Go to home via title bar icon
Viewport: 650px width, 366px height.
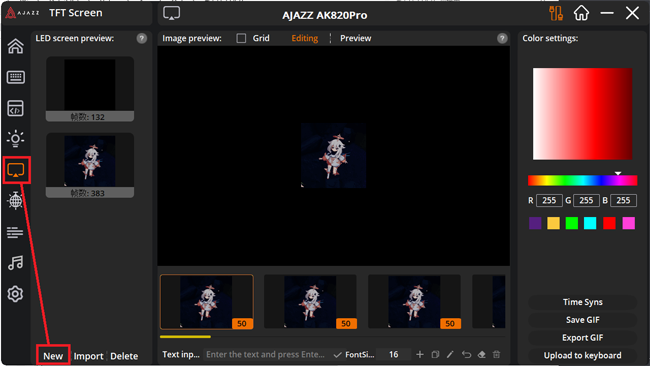point(581,13)
